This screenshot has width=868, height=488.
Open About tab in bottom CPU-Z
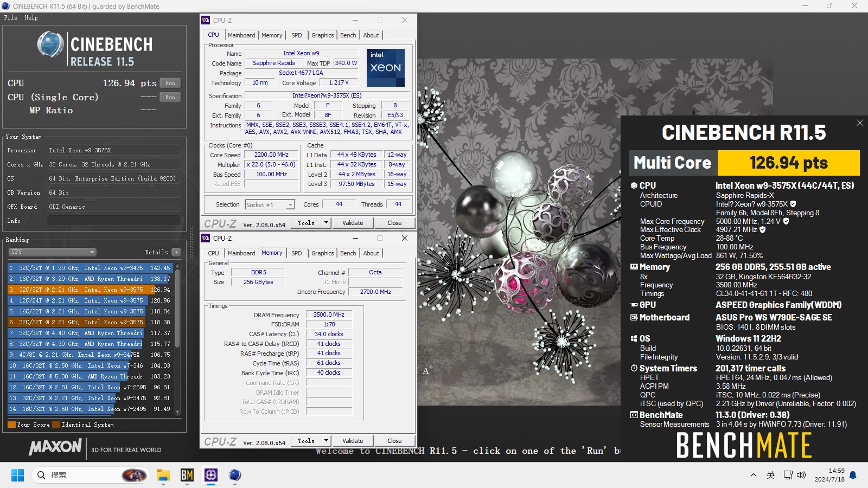371,253
